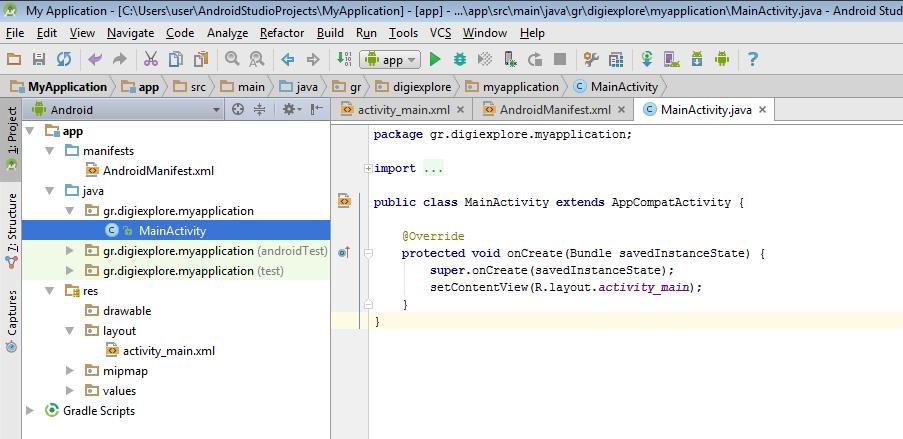Click the Make Project build icon

344,59
